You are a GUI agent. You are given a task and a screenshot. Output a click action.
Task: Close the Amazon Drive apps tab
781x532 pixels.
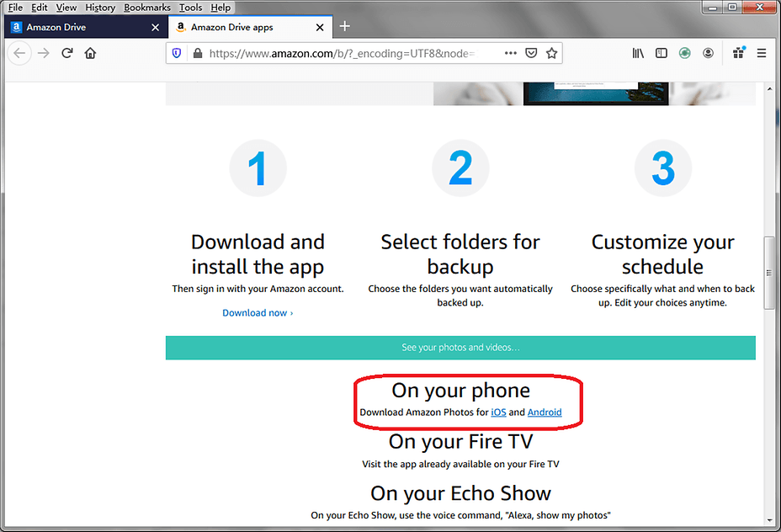click(320, 28)
